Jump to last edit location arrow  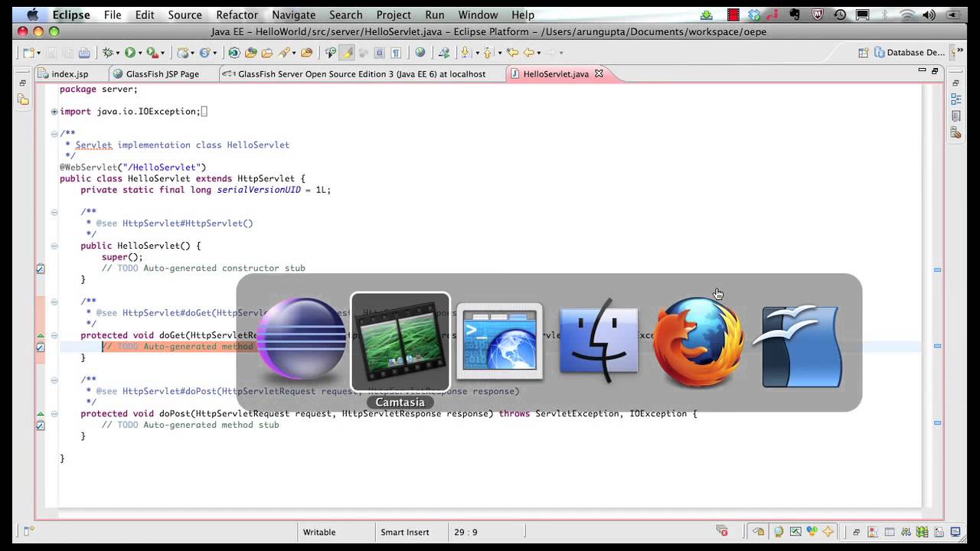[x=511, y=53]
